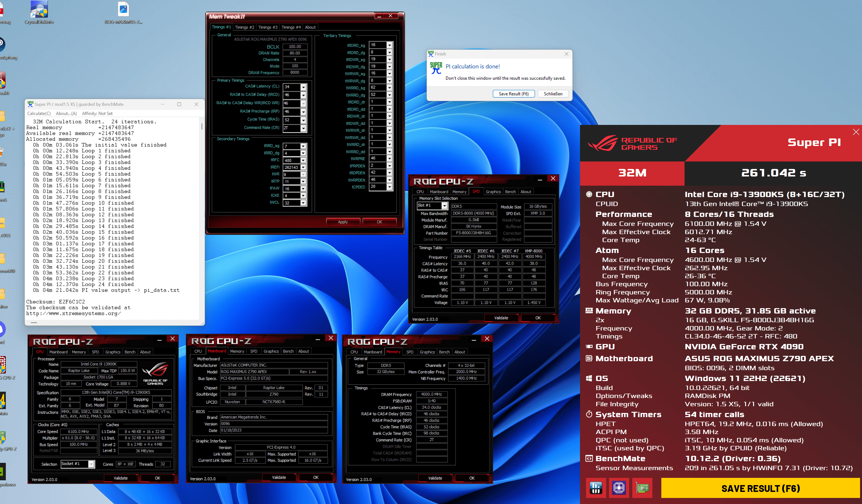Click OK button in Mem TweakIt

pos(379,222)
